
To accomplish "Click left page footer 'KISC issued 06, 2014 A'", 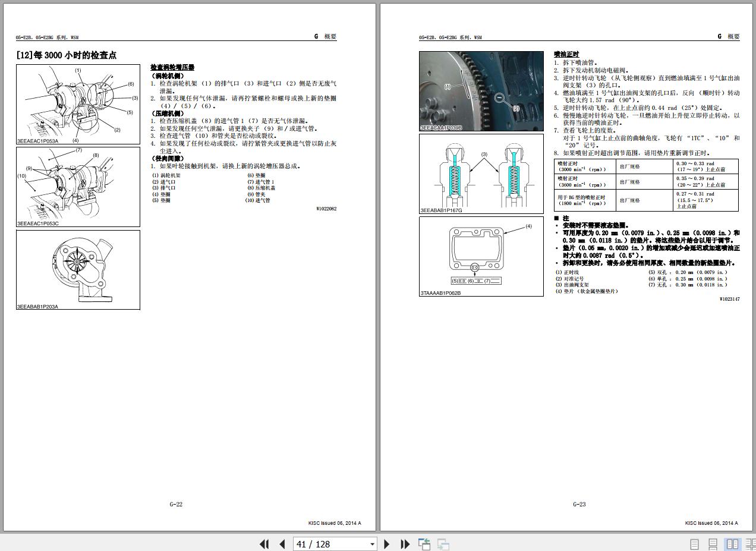I will pyautogui.click(x=335, y=523).
